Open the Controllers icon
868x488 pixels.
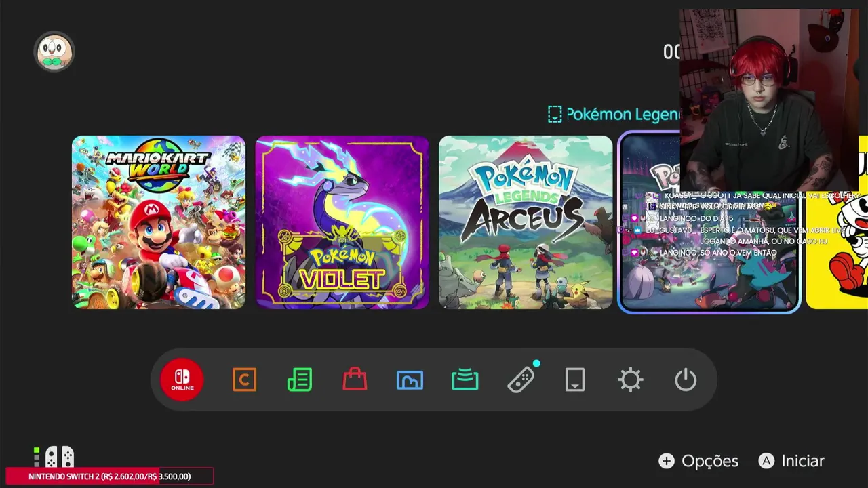pyautogui.click(x=521, y=380)
